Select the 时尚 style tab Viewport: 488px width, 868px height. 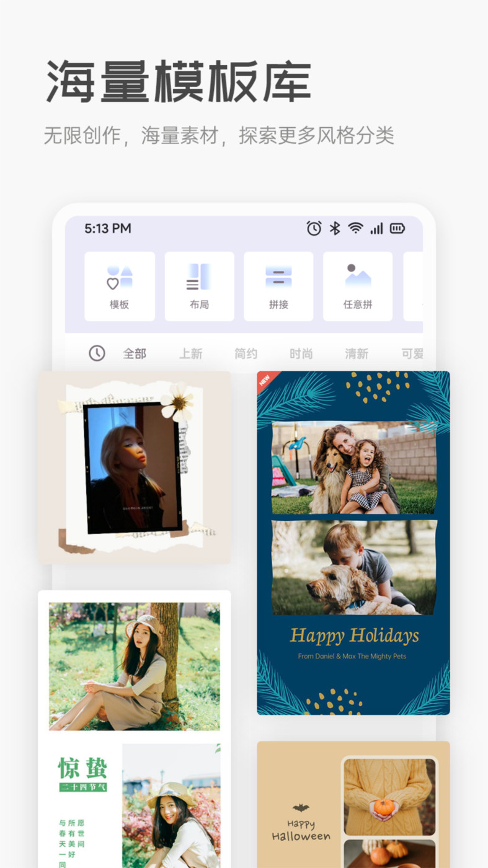coord(301,354)
